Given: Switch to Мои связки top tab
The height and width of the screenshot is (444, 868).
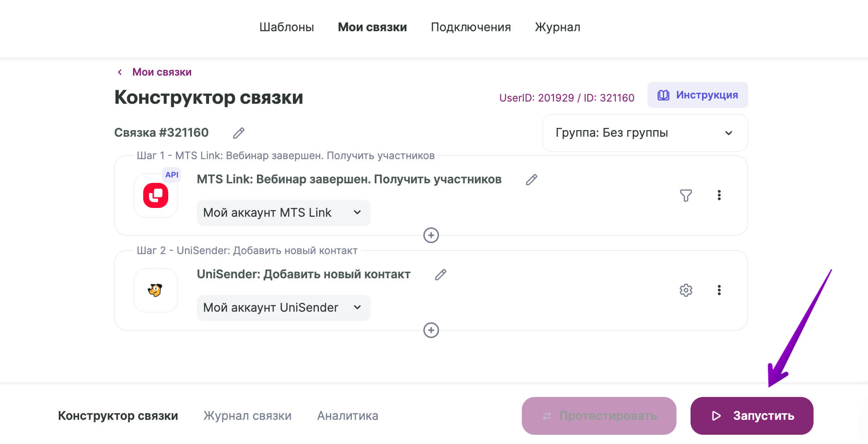Looking at the screenshot, I should point(372,27).
